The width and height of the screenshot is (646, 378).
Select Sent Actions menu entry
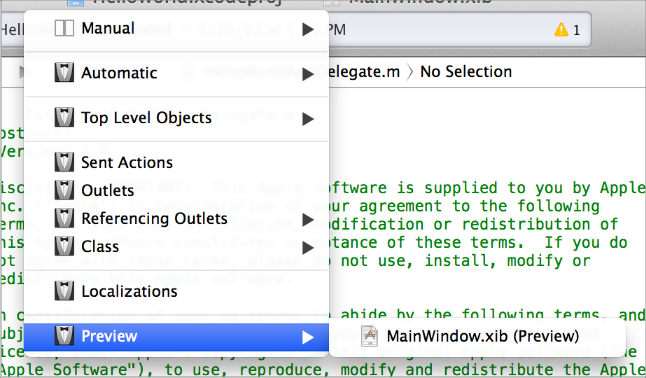tap(176, 162)
